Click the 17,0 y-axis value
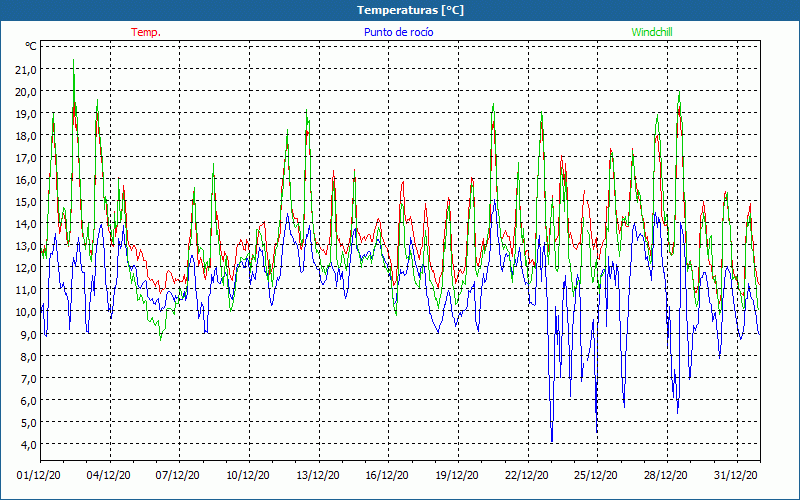The width and height of the screenshot is (800, 500). coord(26,158)
